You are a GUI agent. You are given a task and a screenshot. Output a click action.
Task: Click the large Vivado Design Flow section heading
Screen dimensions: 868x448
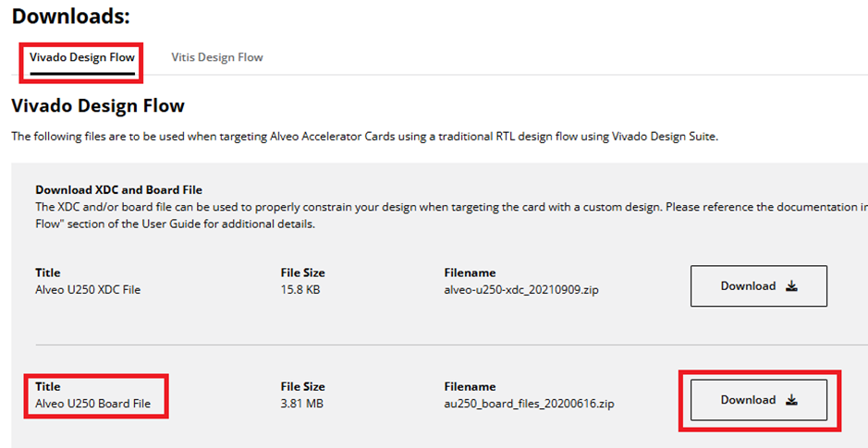(98, 105)
